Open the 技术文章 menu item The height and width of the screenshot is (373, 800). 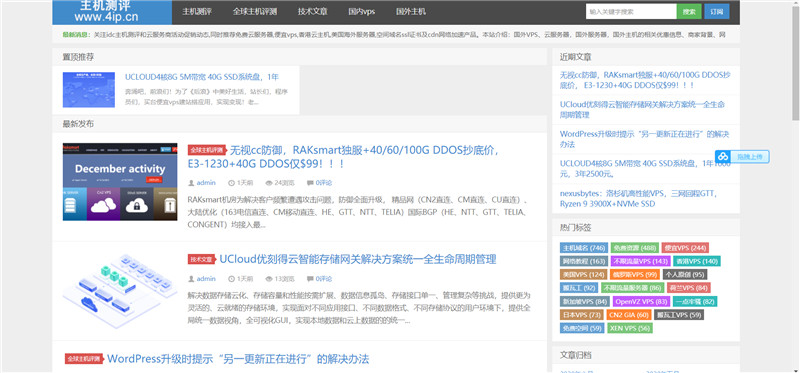pos(313,12)
